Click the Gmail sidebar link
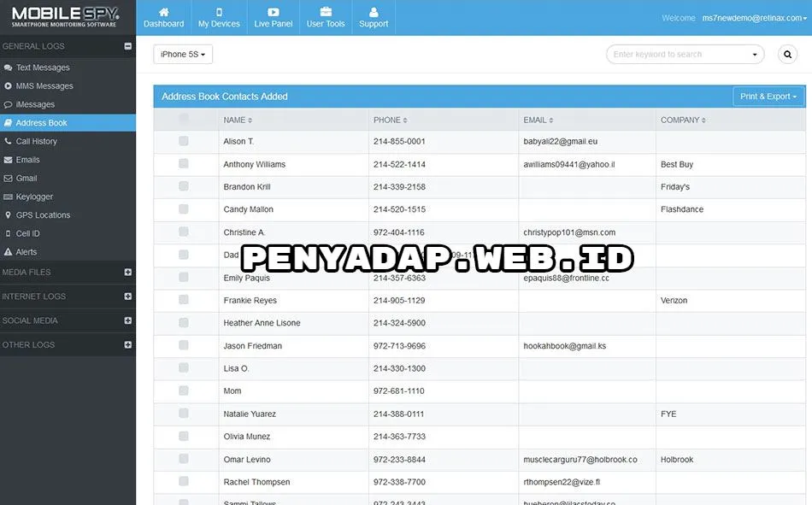Image resolution: width=812 pixels, height=505 pixels. click(x=26, y=179)
